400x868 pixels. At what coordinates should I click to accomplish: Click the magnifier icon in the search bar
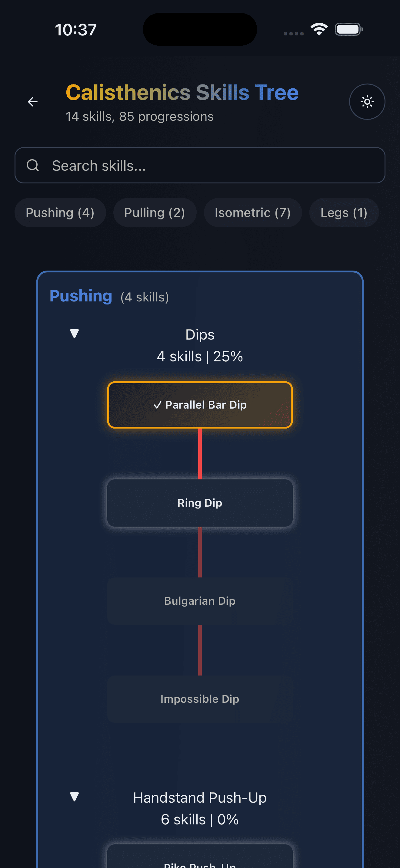[33, 166]
